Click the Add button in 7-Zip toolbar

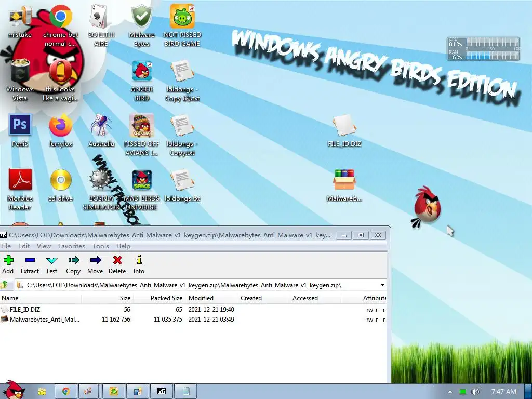8,264
